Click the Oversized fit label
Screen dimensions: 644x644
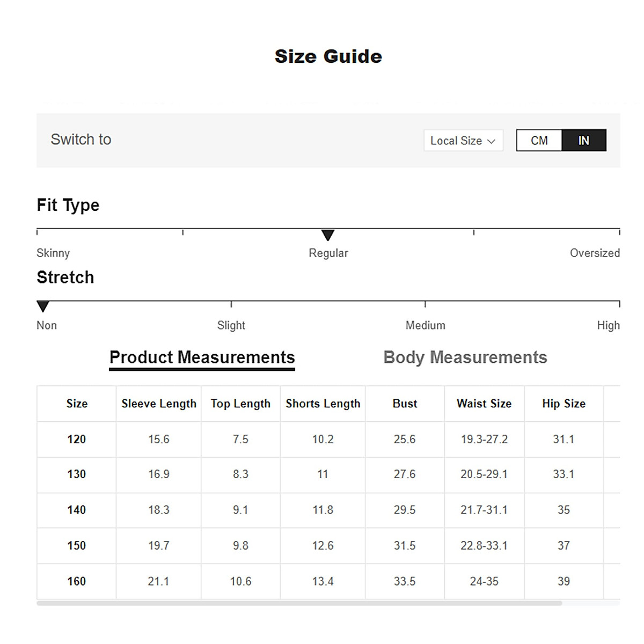click(x=594, y=253)
